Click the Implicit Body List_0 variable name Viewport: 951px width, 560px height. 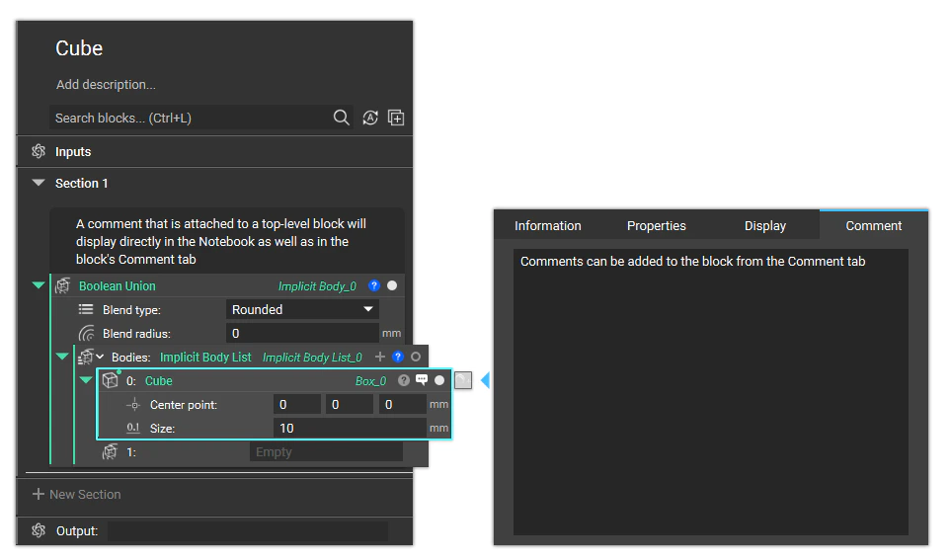click(x=312, y=358)
